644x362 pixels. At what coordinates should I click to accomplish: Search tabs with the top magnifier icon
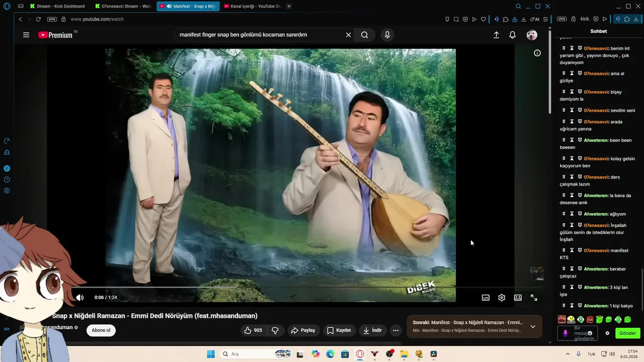pos(518,6)
